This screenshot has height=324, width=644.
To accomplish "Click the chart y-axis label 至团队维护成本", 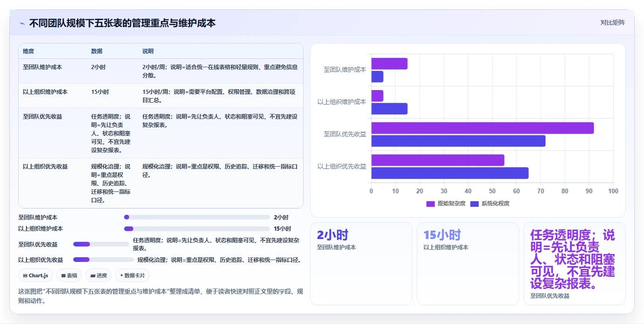I will (345, 70).
